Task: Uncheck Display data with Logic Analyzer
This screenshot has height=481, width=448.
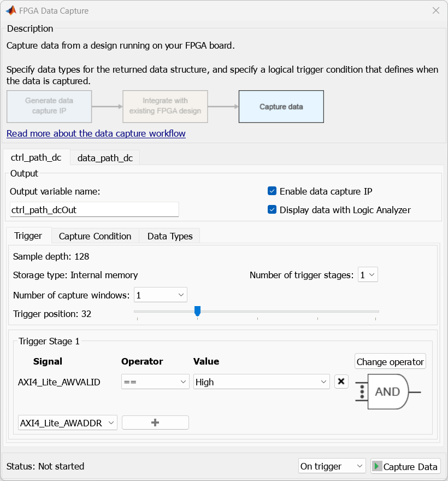Action: (x=272, y=209)
